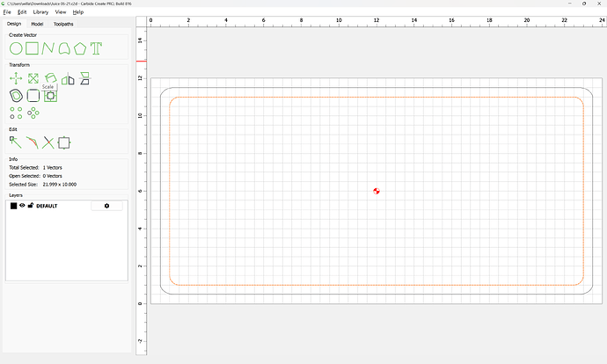Activate the Mirror transform tool
607x364 pixels.
pos(68,78)
